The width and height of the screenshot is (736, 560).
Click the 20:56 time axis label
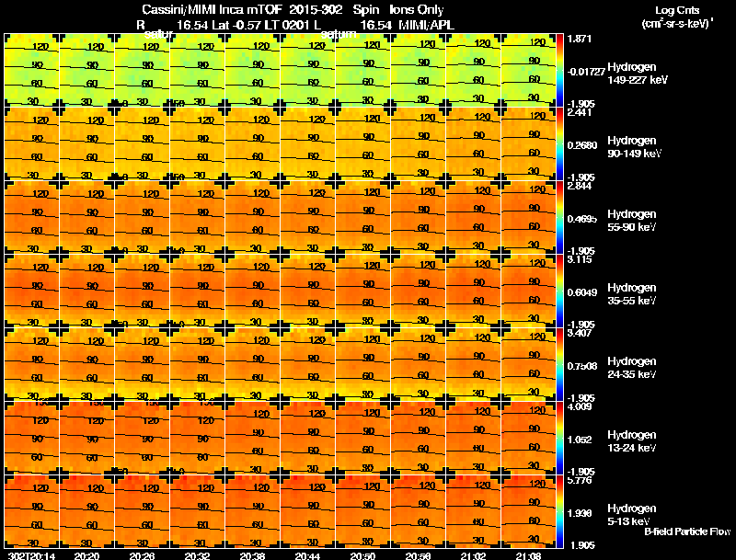[x=419, y=555]
